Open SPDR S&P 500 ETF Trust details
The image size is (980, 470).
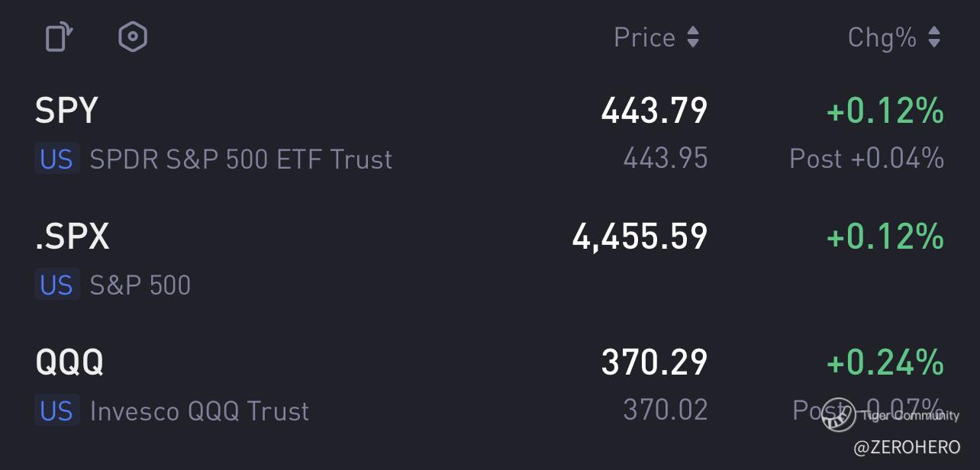click(x=241, y=159)
